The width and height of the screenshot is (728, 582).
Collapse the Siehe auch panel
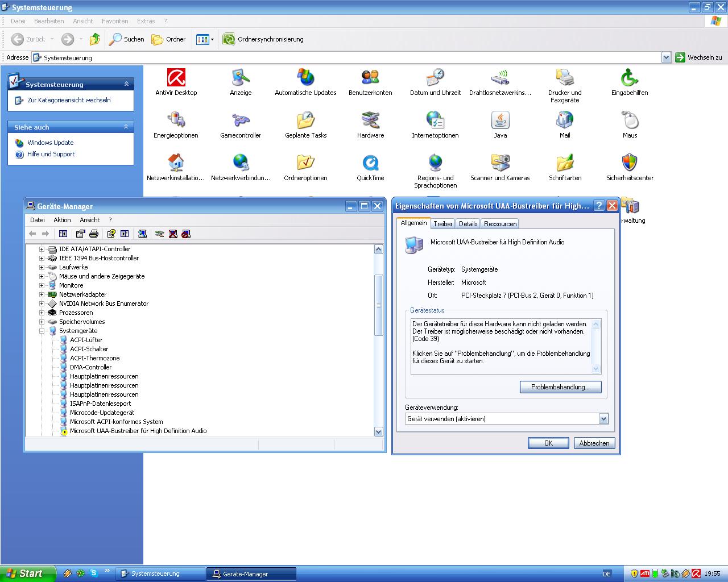(x=126, y=127)
